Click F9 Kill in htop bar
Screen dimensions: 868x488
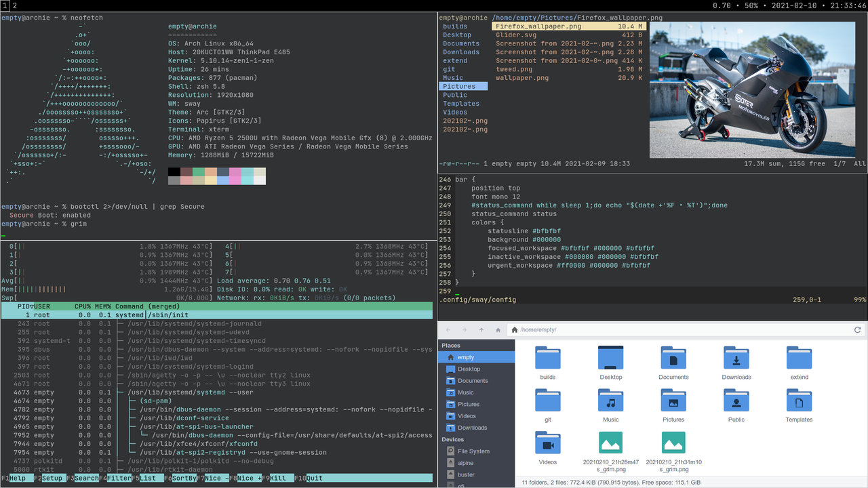(279, 478)
